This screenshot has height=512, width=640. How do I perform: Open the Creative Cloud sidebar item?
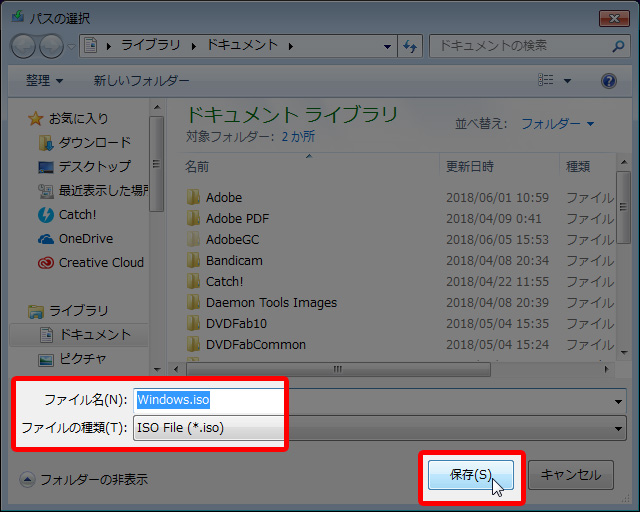(100, 263)
